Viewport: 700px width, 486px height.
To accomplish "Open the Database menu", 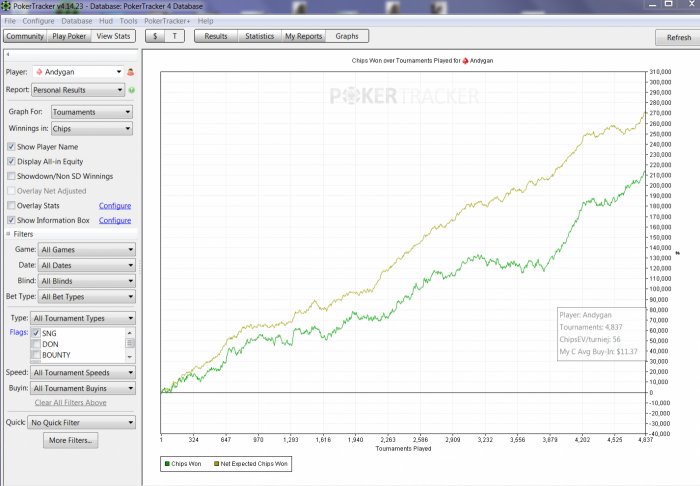I will click(77, 21).
